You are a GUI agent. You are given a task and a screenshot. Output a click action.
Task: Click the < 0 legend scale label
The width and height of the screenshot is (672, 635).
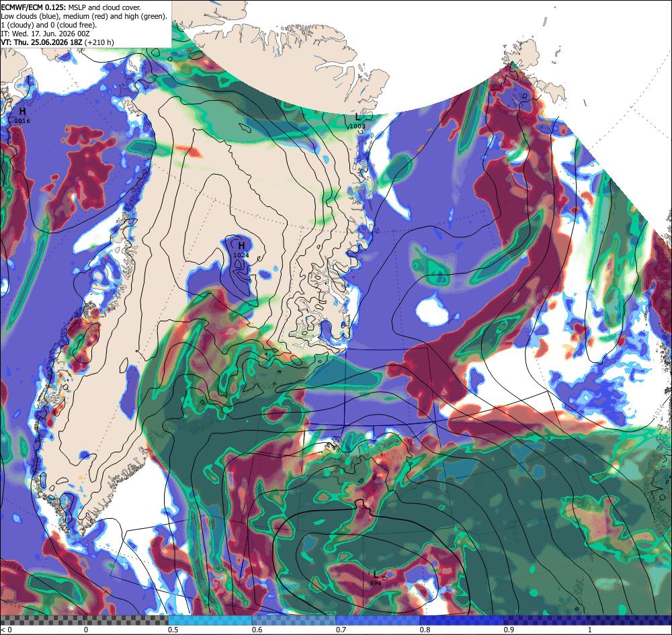click(x=5, y=630)
